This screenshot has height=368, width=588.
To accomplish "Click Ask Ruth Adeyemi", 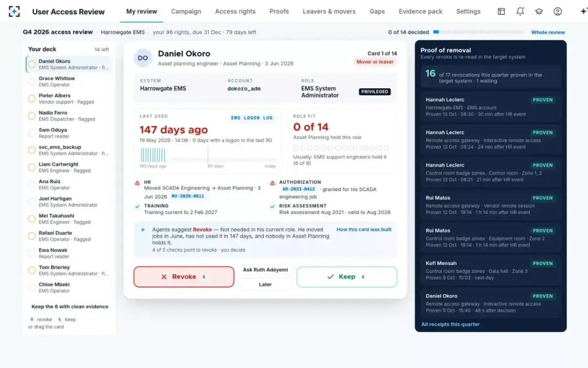I will (x=266, y=270).
